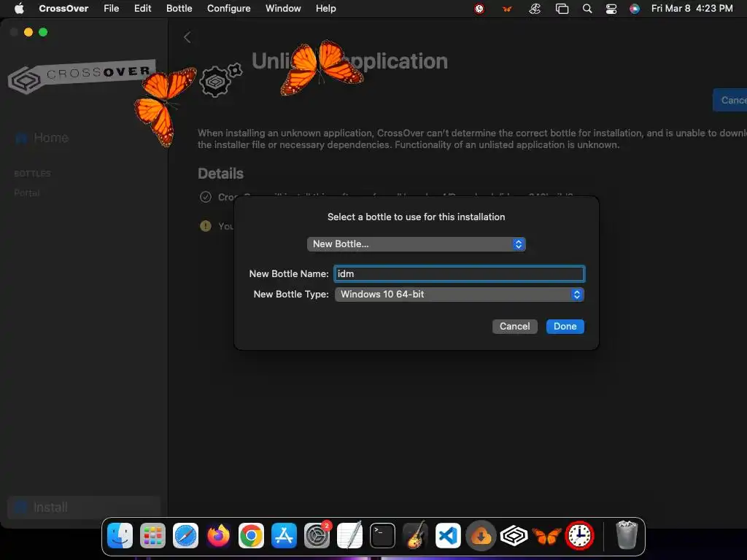747x560 pixels.
Task: Click the butterfly menu bar icon
Action: 507,9
